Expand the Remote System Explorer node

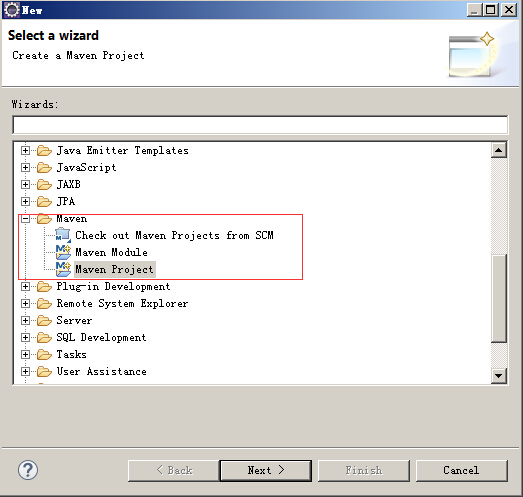[x=25, y=304]
